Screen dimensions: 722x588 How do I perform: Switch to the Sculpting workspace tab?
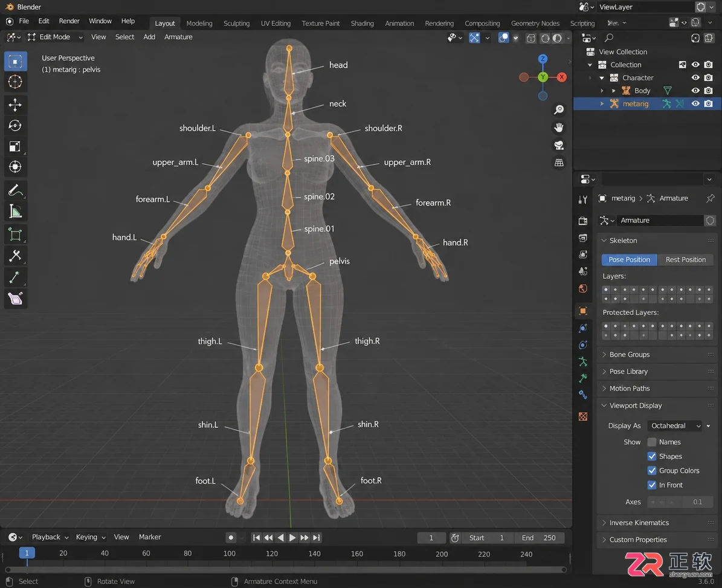click(x=236, y=24)
